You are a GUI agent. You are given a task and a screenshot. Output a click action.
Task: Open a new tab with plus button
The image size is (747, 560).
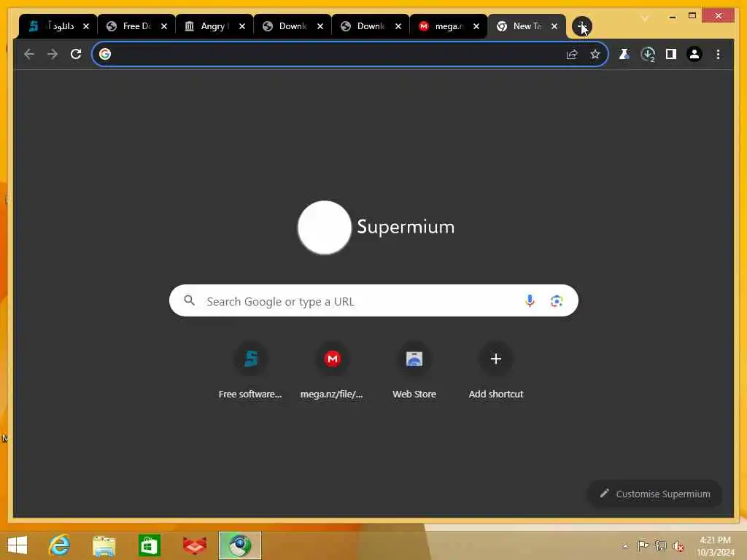click(581, 26)
